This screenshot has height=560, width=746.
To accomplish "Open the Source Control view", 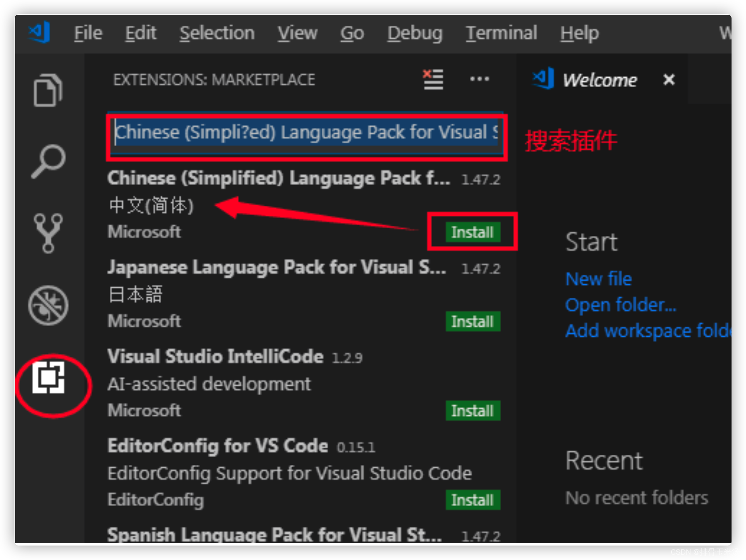I will click(x=48, y=233).
